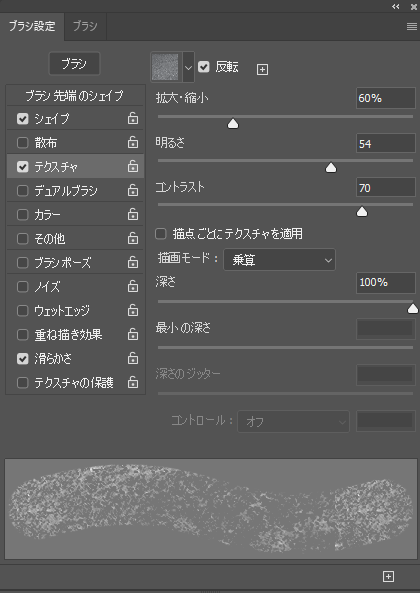Uncheck the 反転 checkbox
Screen dimensions: 420x593
204,67
